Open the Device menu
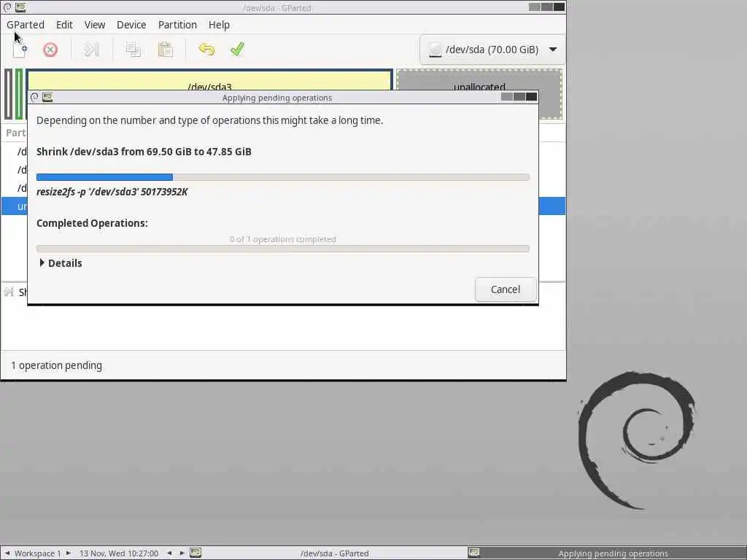This screenshot has height=560, width=747. tap(131, 25)
